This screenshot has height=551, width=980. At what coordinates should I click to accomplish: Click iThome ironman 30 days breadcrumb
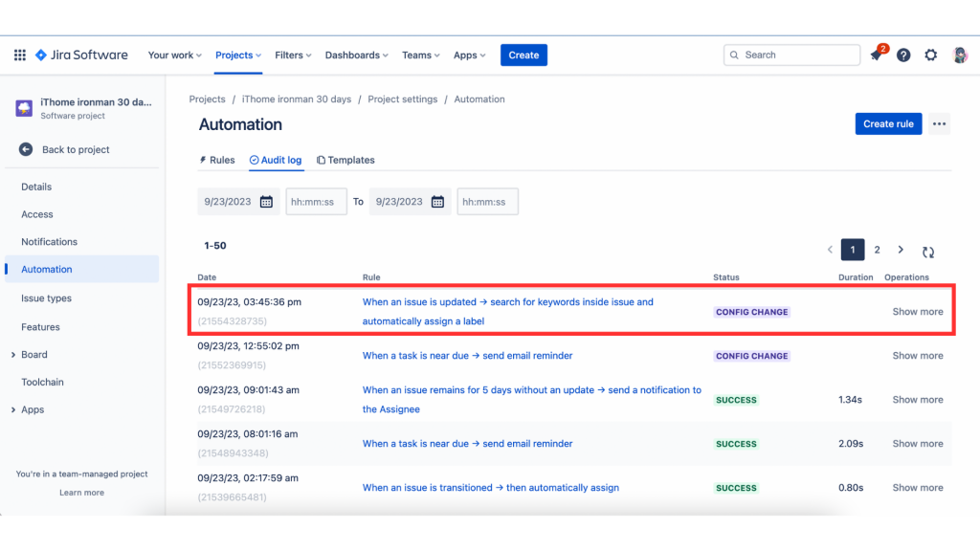click(x=297, y=99)
